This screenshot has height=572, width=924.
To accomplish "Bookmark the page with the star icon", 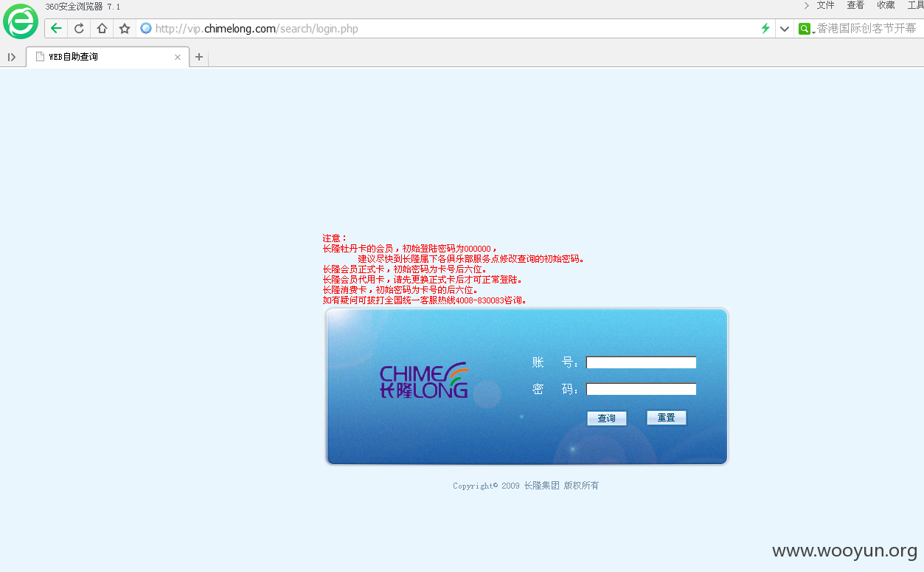I will [125, 29].
